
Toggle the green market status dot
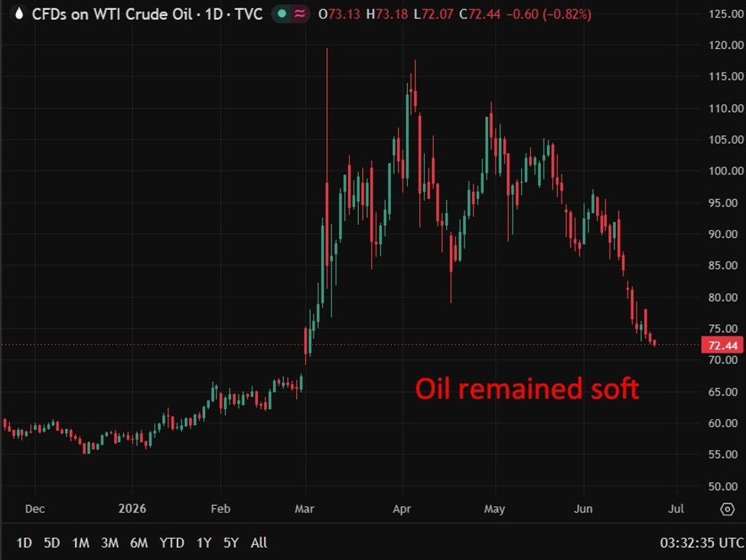click(282, 14)
